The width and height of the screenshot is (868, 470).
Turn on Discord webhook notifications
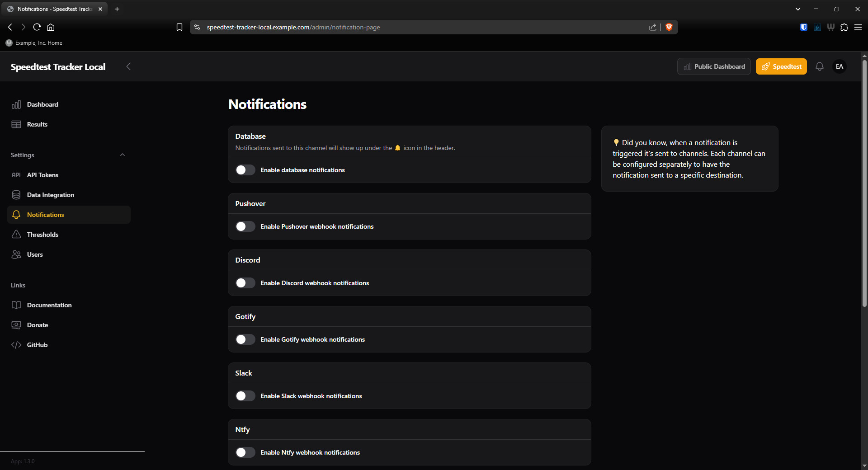245,283
